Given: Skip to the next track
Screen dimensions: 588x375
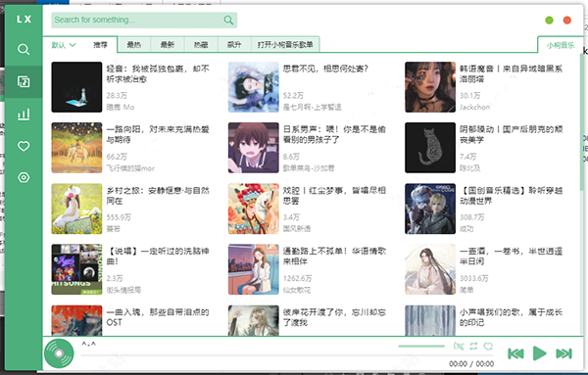Looking at the screenshot, I should pos(563,353).
